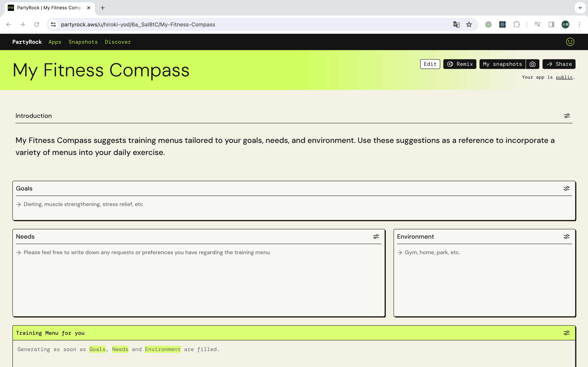This screenshot has height=367, width=588.
Task: Open Google Translate icon in address bar
Action: (x=456, y=24)
